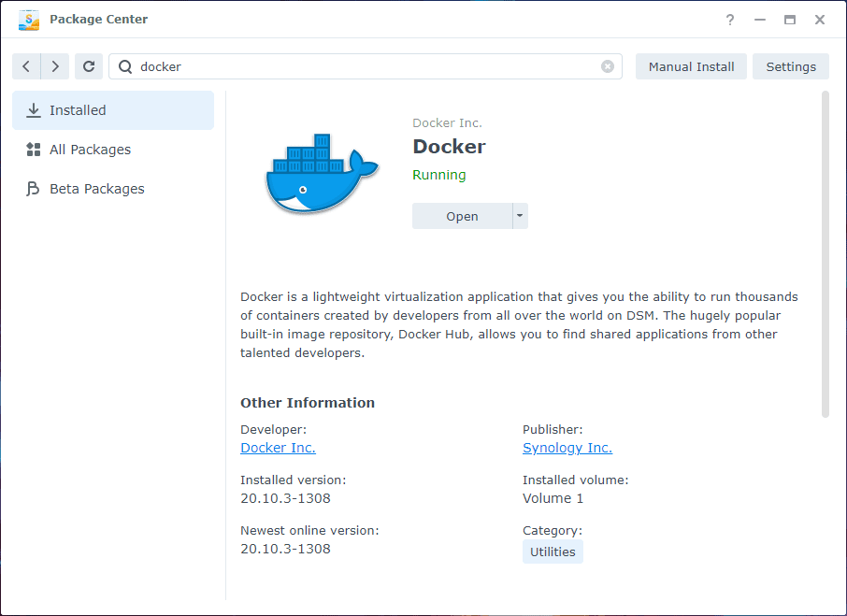Click the Package Center app icon
847x616 pixels.
point(29,20)
